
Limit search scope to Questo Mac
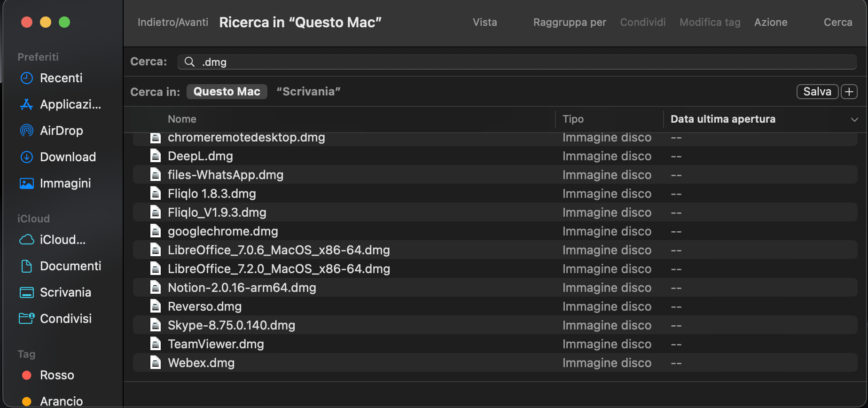(227, 92)
